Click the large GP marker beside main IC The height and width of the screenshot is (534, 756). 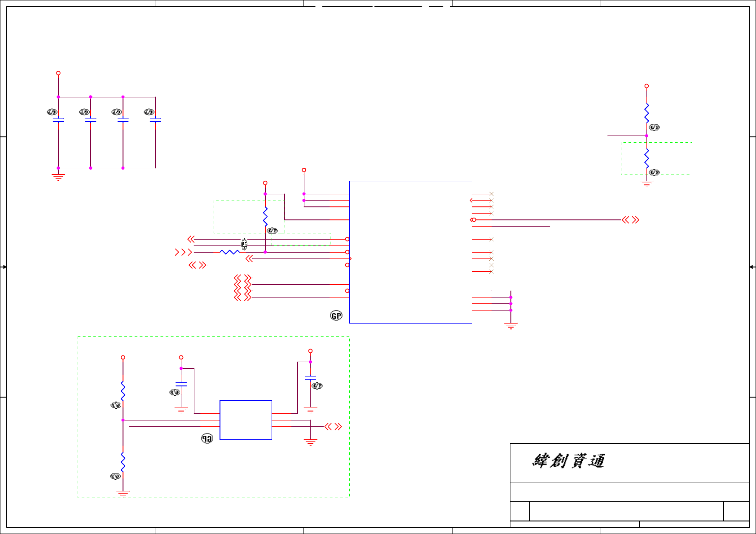pyautogui.click(x=336, y=316)
